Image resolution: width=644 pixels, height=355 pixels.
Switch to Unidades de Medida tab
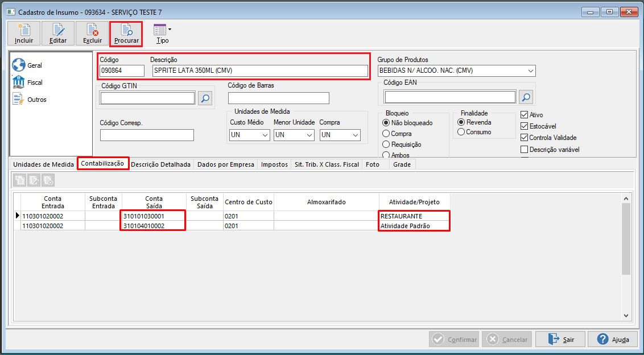(x=44, y=164)
